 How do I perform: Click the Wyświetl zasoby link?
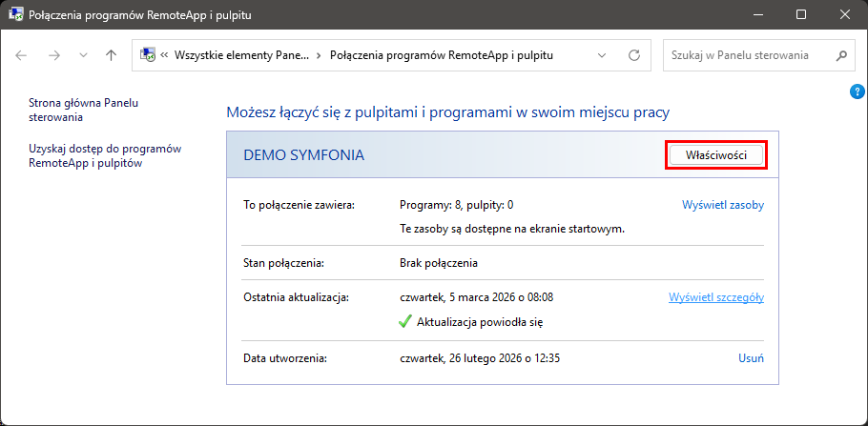(x=722, y=205)
